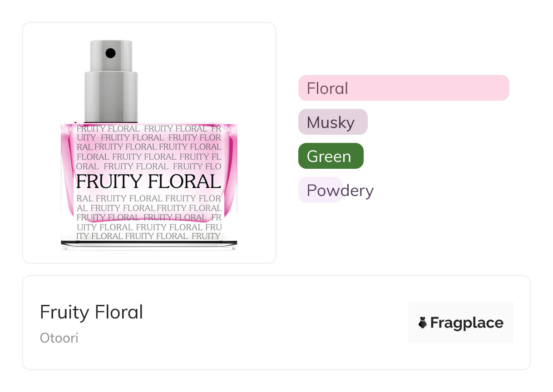The height and width of the screenshot is (392, 553).
Task: Select the Musky accord tag
Action: point(332,122)
